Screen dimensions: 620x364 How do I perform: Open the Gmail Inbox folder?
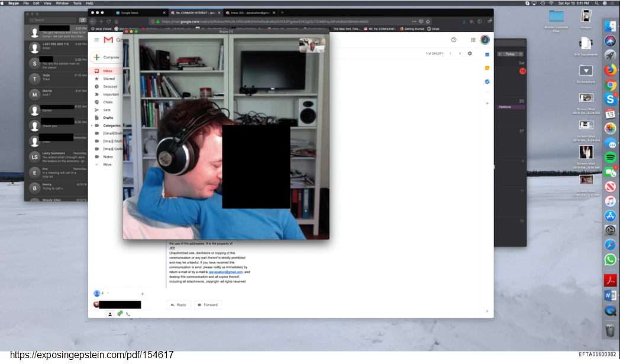(108, 71)
